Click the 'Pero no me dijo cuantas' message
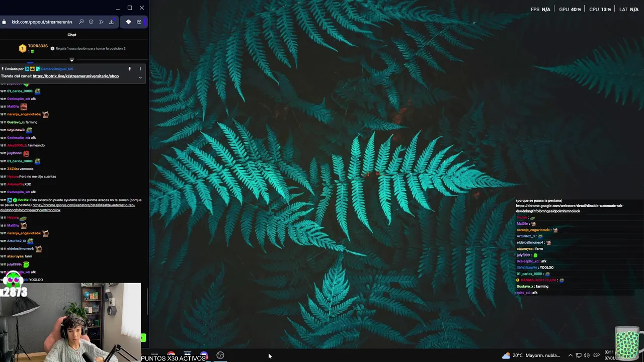This screenshot has width=644, height=362. [37, 176]
